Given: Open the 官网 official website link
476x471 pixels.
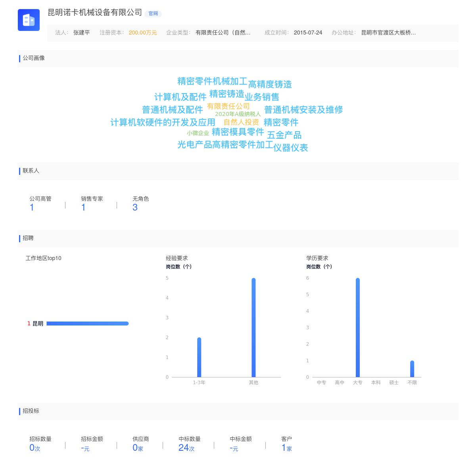Looking at the screenshot, I should point(153,13).
